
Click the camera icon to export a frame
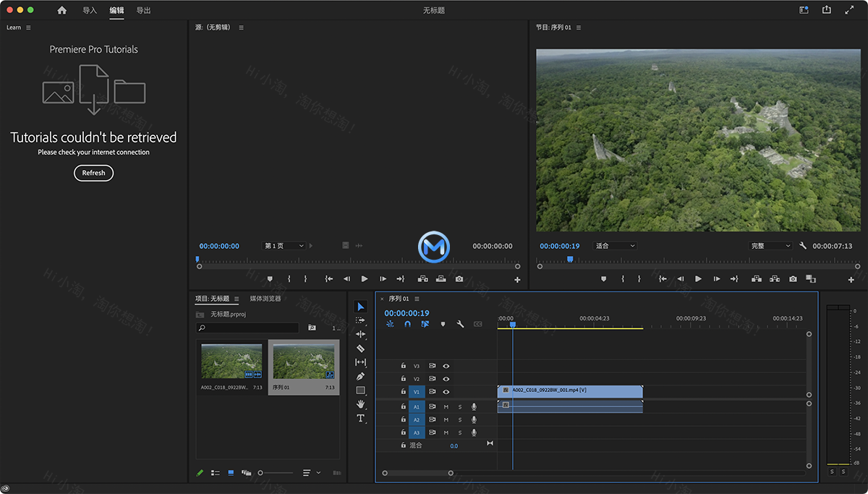click(793, 278)
